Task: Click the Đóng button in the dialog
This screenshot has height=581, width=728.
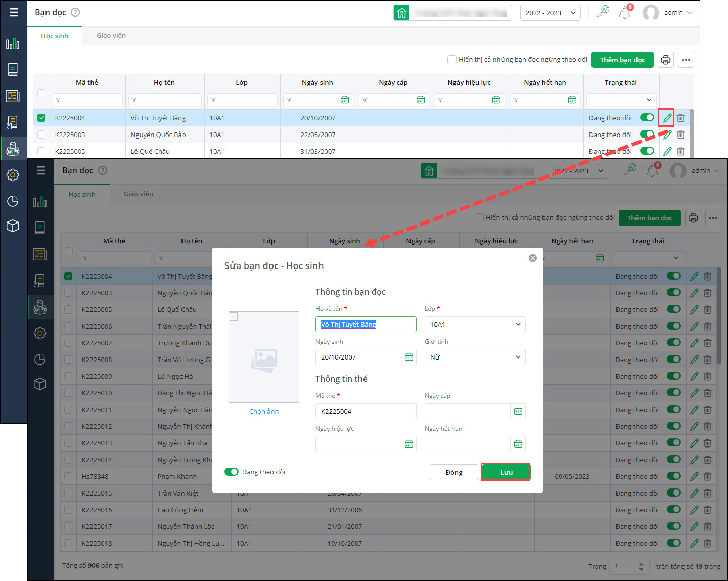Action: click(x=454, y=472)
